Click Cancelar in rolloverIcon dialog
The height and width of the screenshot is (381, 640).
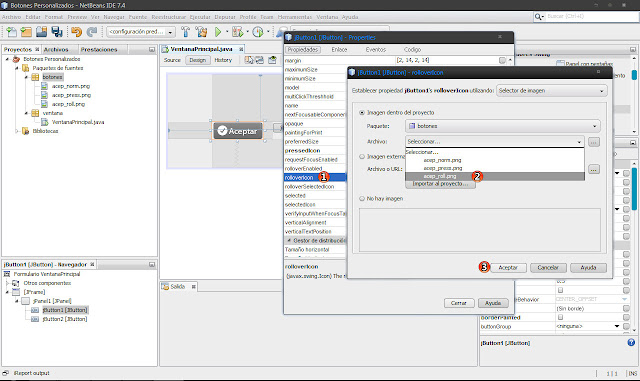548,268
